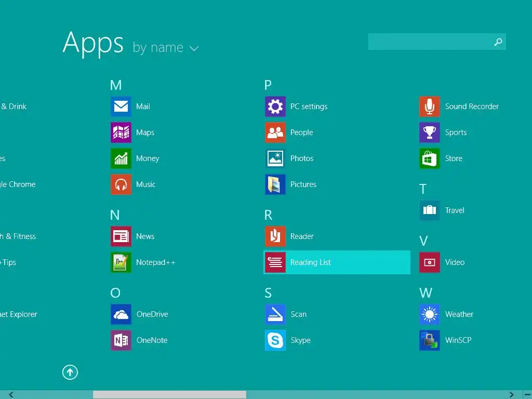Click the scrollbar left arrow
Image resolution: width=532 pixels, height=399 pixels.
coord(11,395)
